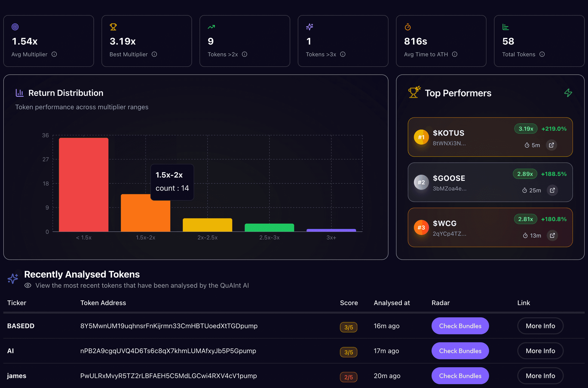Select the BASEDD token address text
The image size is (588, 388).
coord(169,326)
